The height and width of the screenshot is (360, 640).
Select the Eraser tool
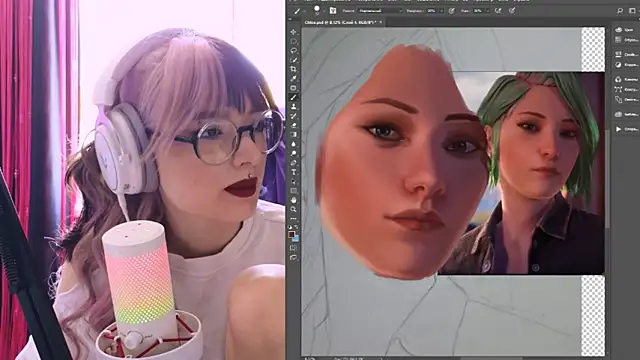click(x=293, y=125)
